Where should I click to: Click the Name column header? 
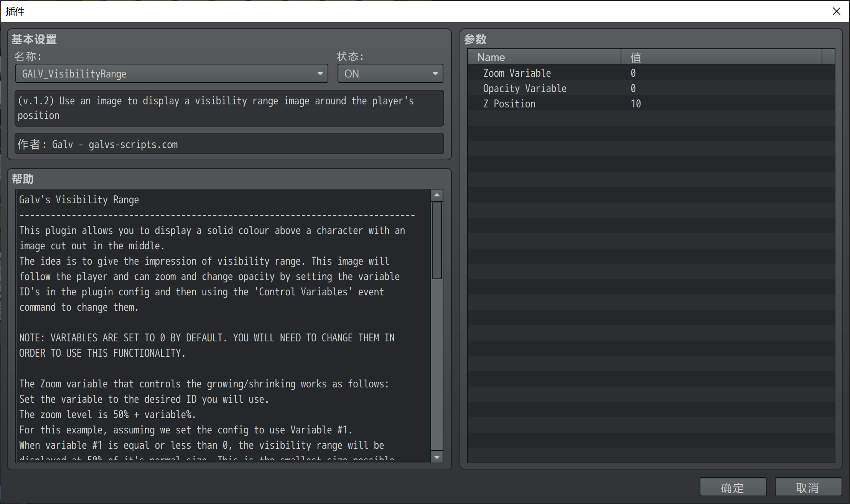(544, 57)
